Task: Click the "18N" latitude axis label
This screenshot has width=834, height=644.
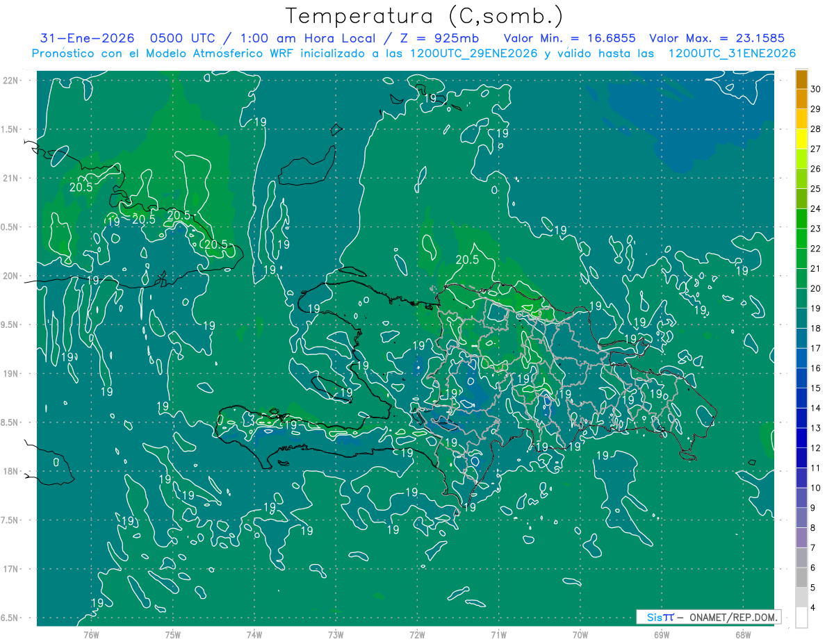Action: 10,472
